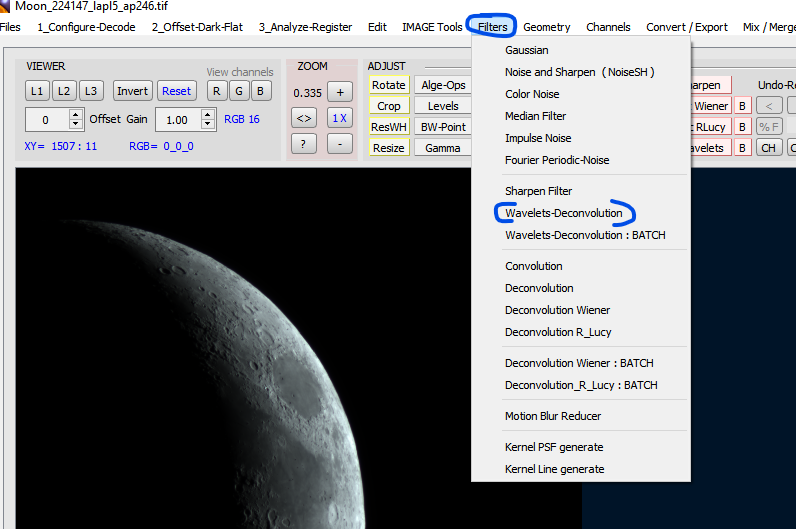Select Noise and Sharpen (NoiseSH) filter
796x529 pixels.
(581, 72)
